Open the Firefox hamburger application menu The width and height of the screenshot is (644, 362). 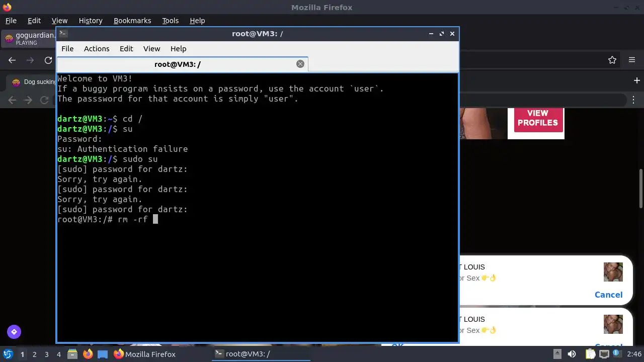point(632,60)
